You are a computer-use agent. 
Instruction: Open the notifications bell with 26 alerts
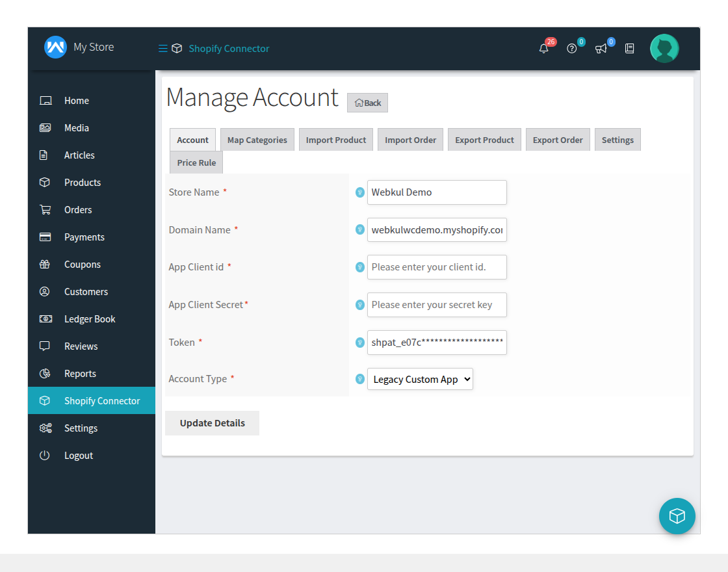tap(543, 48)
